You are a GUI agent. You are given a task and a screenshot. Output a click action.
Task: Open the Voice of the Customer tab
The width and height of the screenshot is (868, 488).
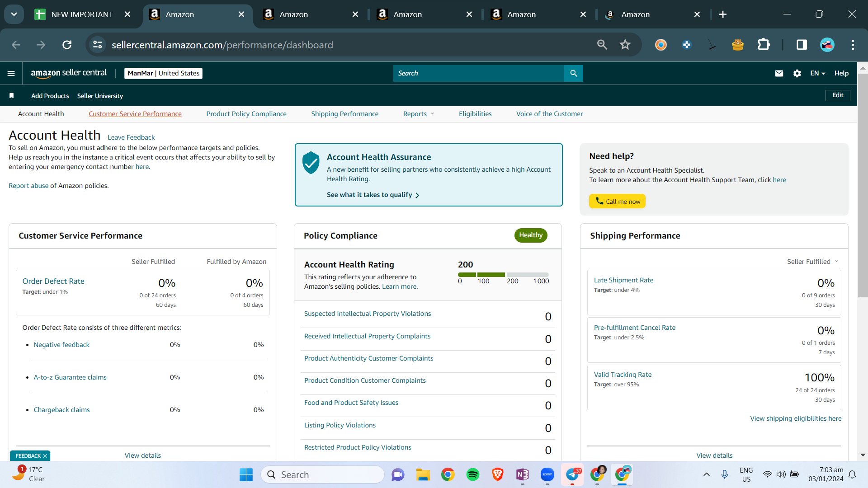(x=549, y=114)
